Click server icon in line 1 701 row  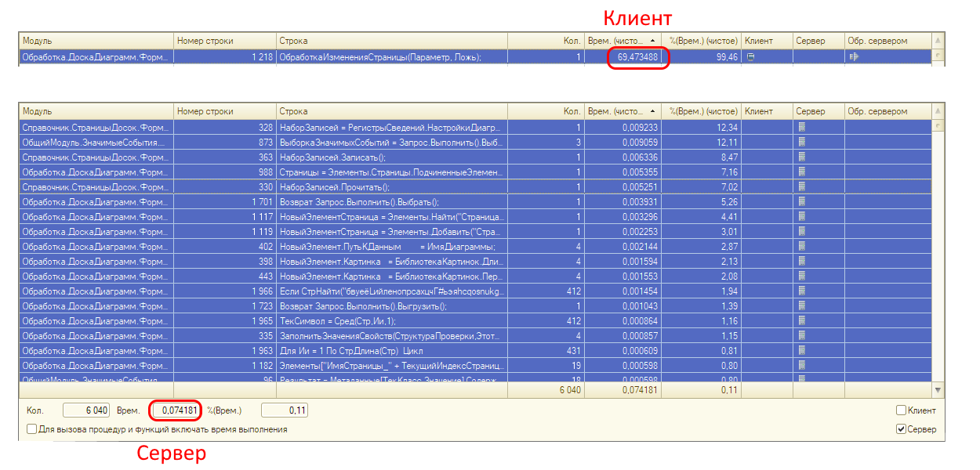802,201
